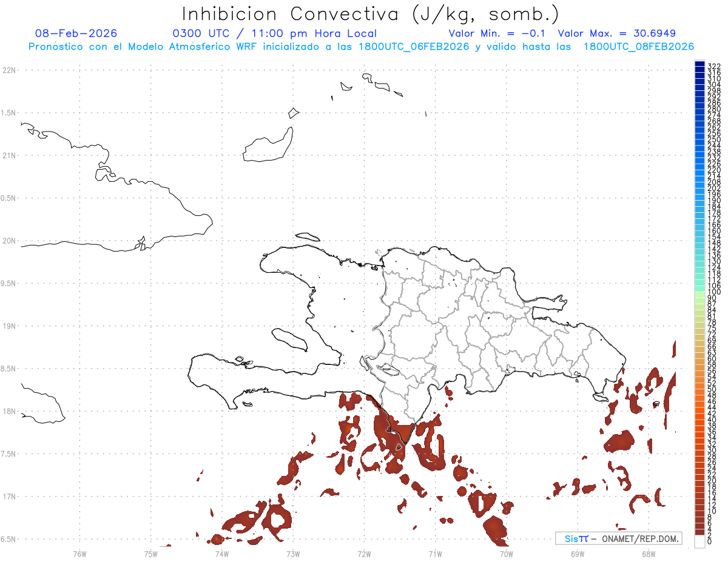Click the Gonâve island outline west of Haiti
The image size is (728, 562).
click(290, 340)
